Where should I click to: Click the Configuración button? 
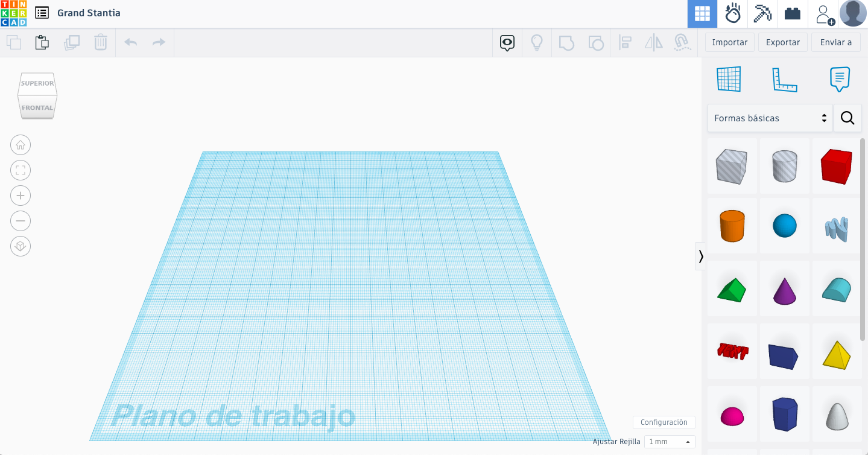click(664, 422)
